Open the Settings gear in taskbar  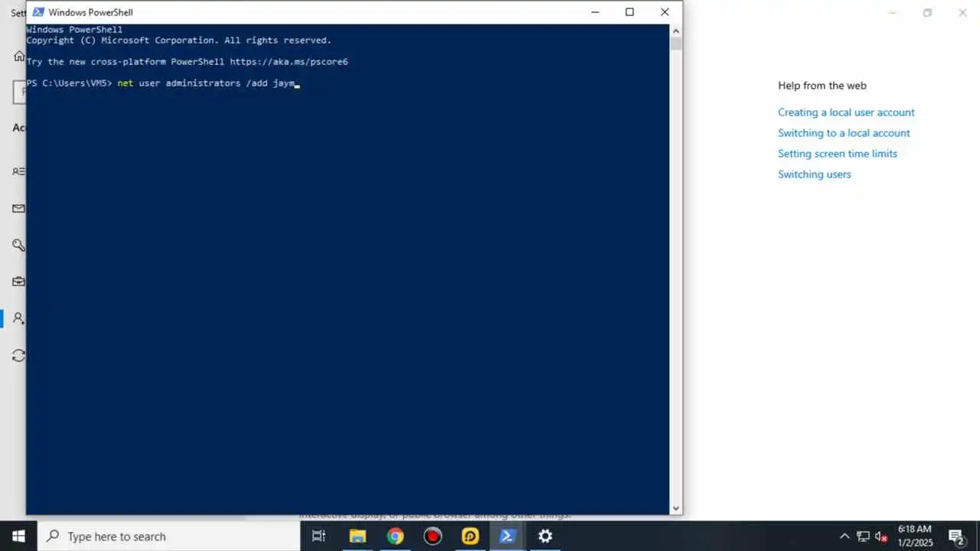click(x=545, y=536)
